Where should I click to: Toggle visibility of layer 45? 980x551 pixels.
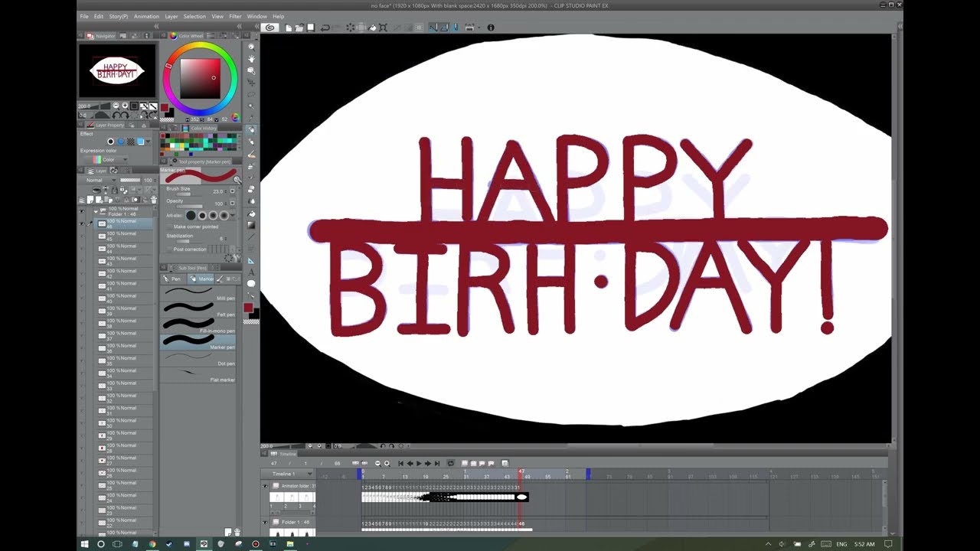83,236
